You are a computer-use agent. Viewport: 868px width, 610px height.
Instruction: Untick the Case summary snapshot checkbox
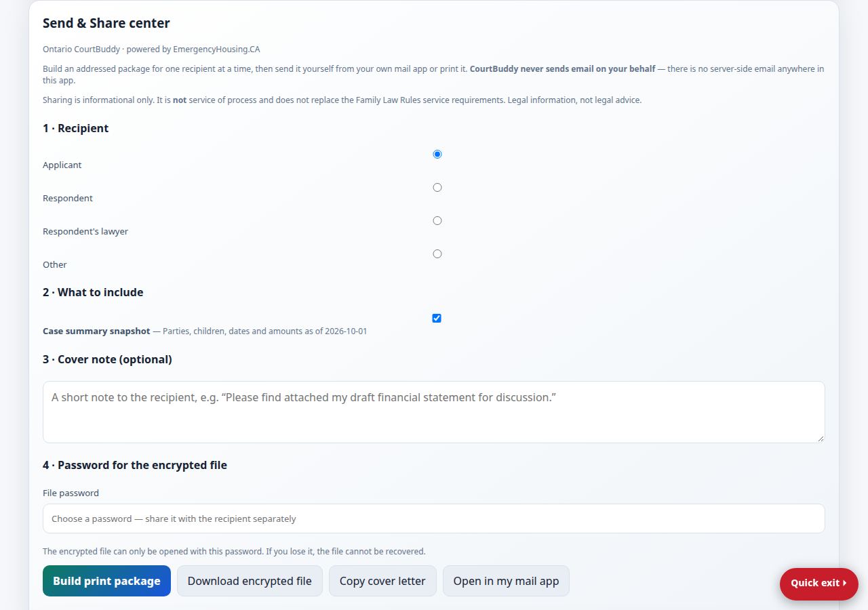click(x=437, y=319)
